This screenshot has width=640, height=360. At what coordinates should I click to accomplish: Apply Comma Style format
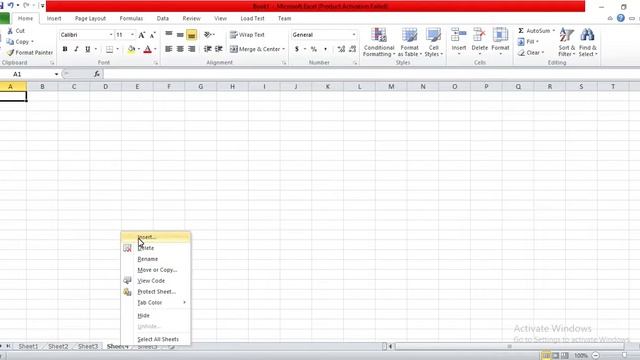pyautogui.click(x=325, y=49)
